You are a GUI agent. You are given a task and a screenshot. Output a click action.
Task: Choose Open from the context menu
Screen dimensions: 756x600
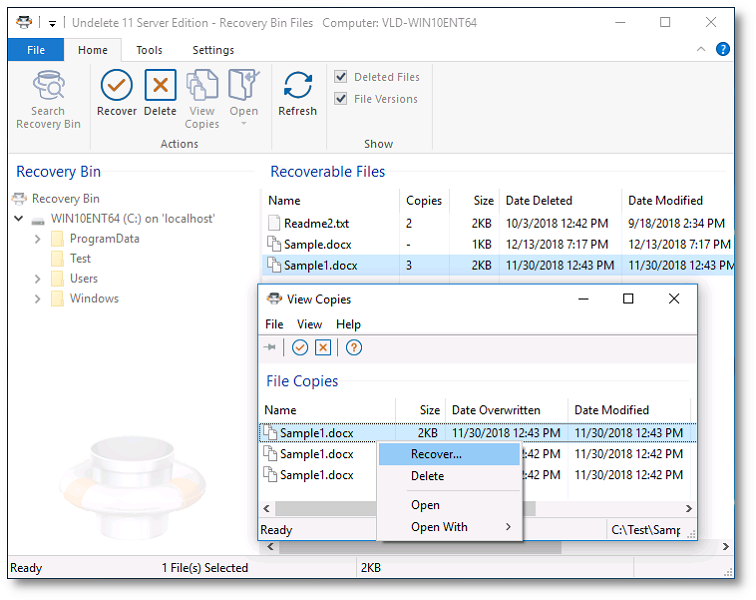click(x=449, y=505)
